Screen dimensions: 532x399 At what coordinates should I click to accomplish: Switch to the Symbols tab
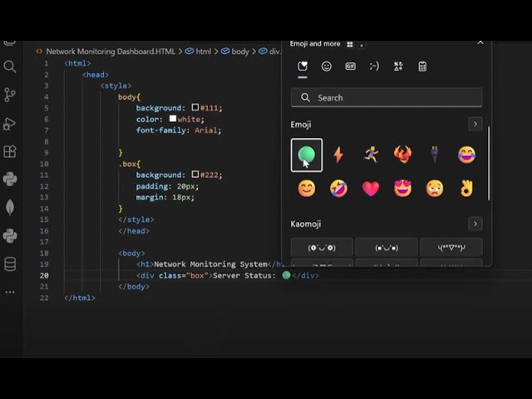398,66
